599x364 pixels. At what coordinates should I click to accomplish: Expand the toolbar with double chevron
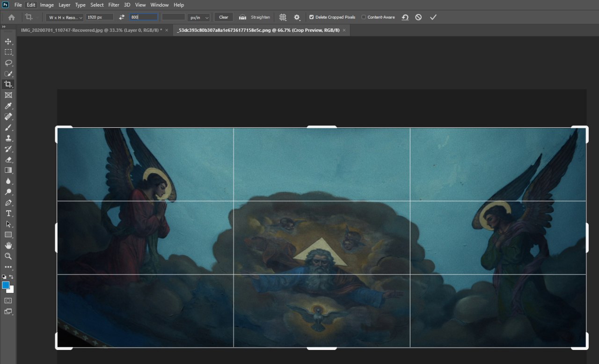(x=4, y=27)
